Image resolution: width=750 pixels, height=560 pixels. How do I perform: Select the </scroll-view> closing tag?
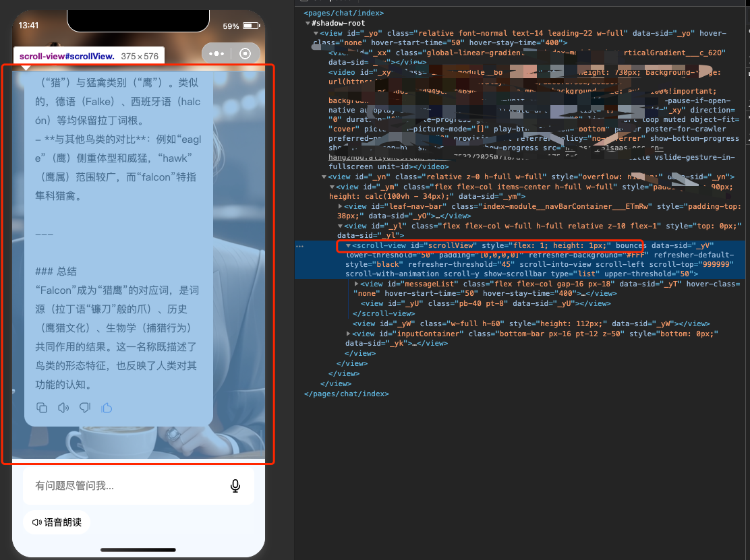[x=384, y=313]
